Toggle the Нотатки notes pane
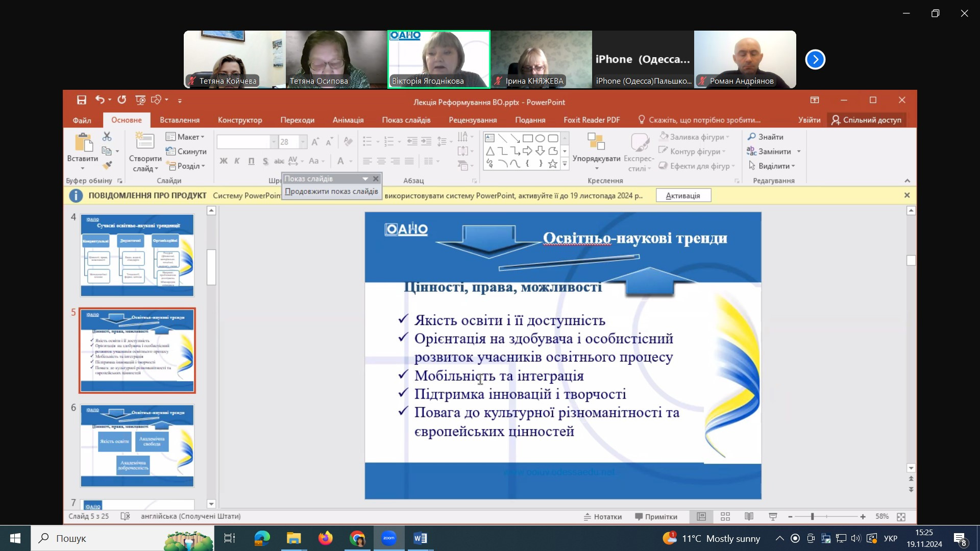 pyautogui.click(x=603, y=516)
